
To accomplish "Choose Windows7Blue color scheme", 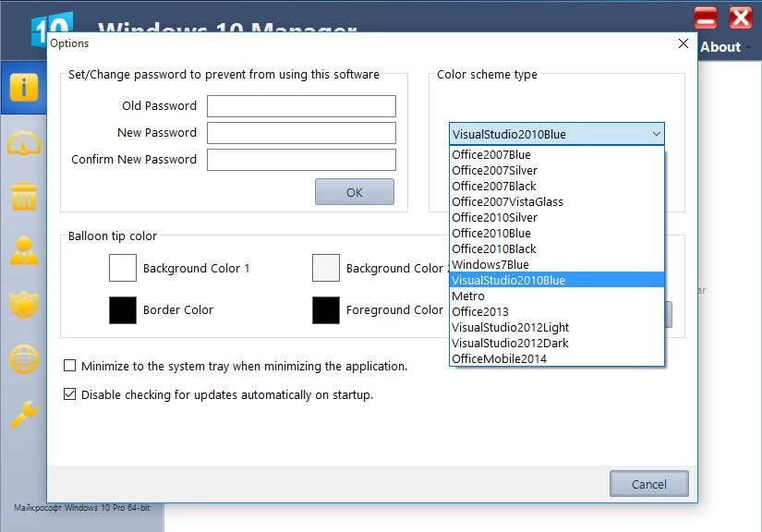I will click(557, 264).
